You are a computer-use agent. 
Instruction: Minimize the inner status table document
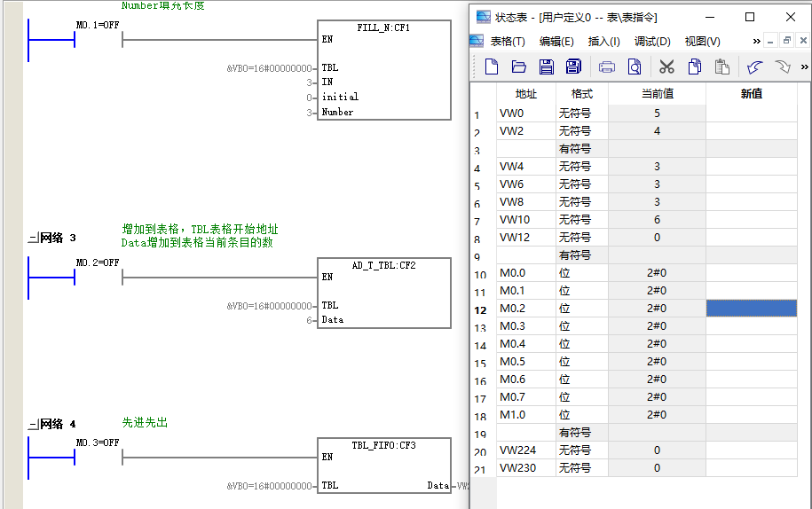[770, 41]
